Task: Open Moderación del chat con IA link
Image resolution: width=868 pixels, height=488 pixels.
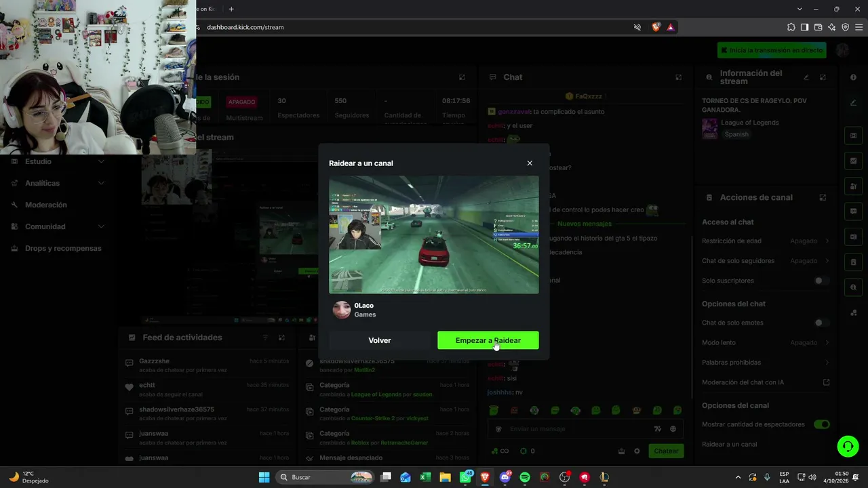Action: 766,382
